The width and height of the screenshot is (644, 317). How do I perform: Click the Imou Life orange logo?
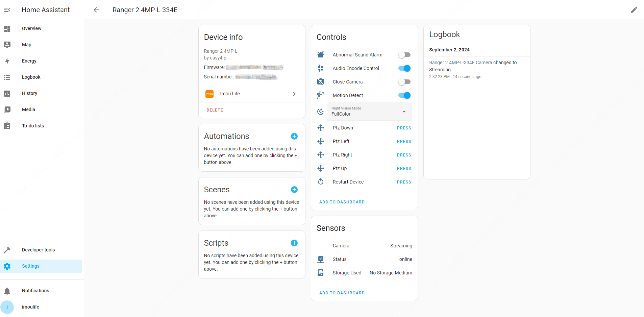209,94
